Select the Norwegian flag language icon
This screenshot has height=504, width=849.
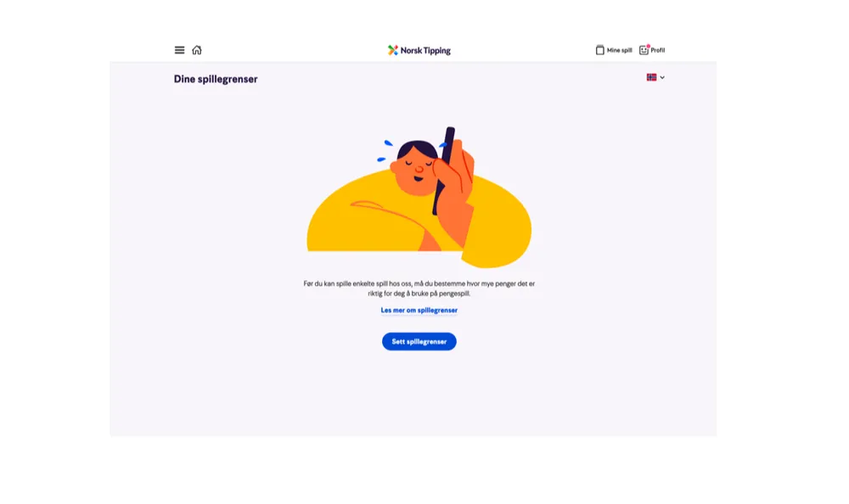tap(651, 77)
